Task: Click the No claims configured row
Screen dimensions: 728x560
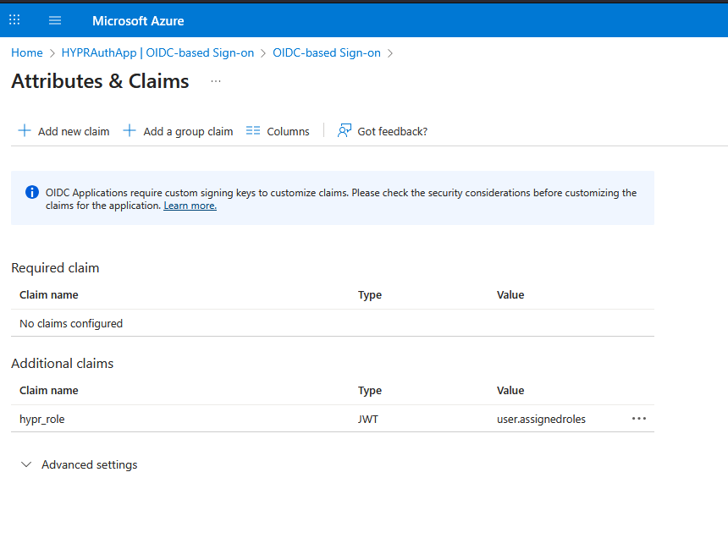Action: tap(333, 323)
